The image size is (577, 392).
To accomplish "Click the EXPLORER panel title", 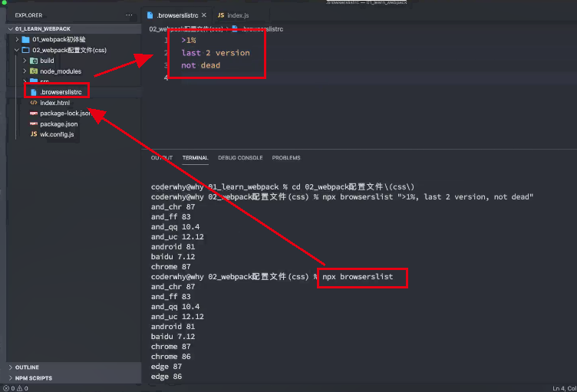I will (x=28, y=15).
